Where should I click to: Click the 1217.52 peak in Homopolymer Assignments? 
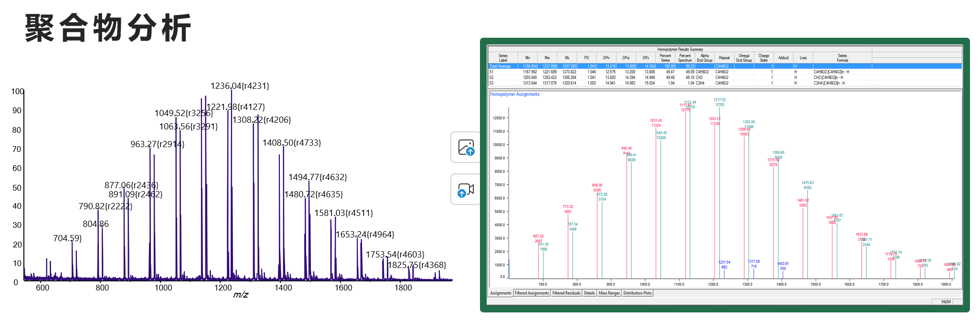tap(720, 100)
